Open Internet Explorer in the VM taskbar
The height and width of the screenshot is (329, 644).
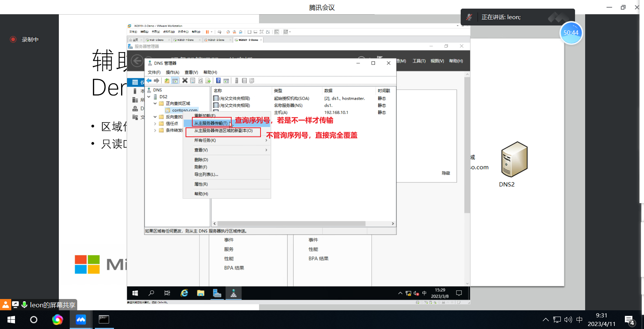coord(184,293)
